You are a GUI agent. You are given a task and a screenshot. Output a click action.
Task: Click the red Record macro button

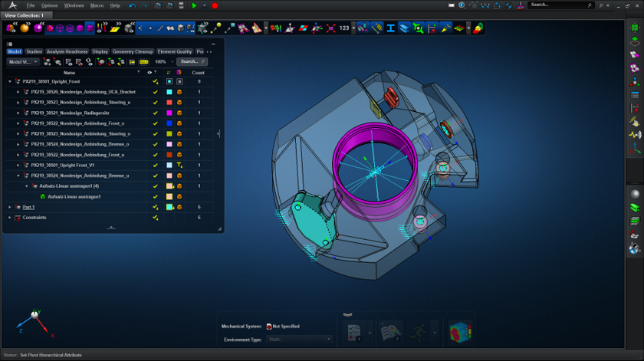point(215,5)
